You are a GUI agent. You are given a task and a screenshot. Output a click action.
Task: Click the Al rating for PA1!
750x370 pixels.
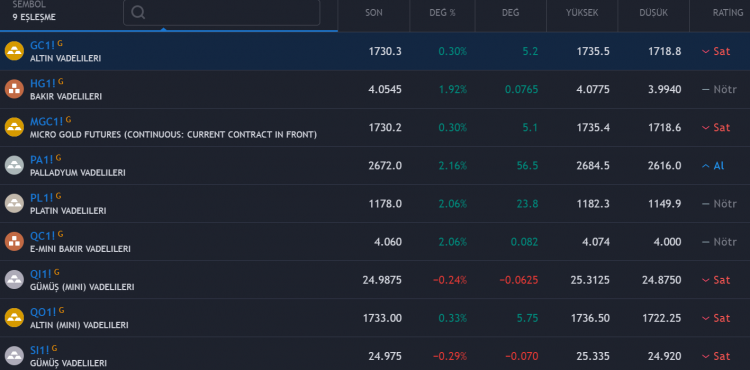pyautogui.click(x=713, y=166)
